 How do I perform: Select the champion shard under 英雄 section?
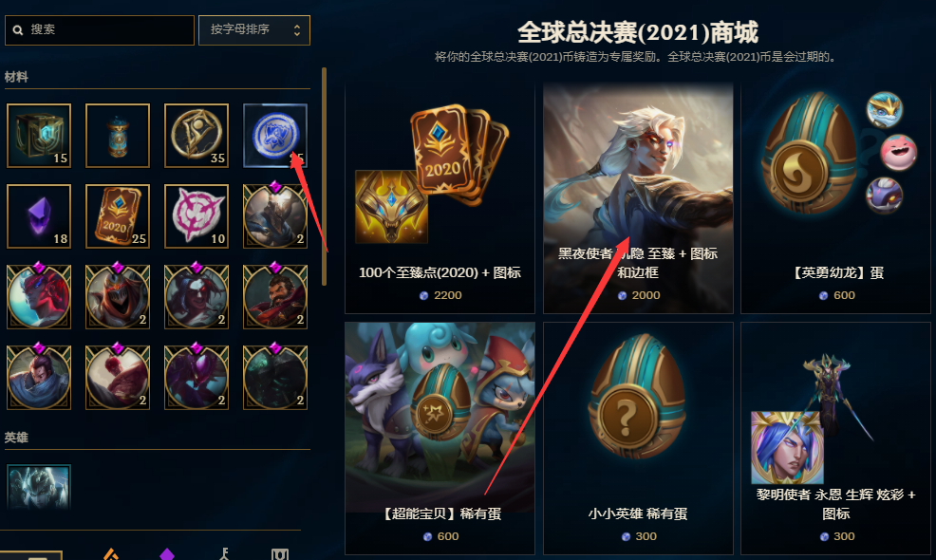pos(39,487)
